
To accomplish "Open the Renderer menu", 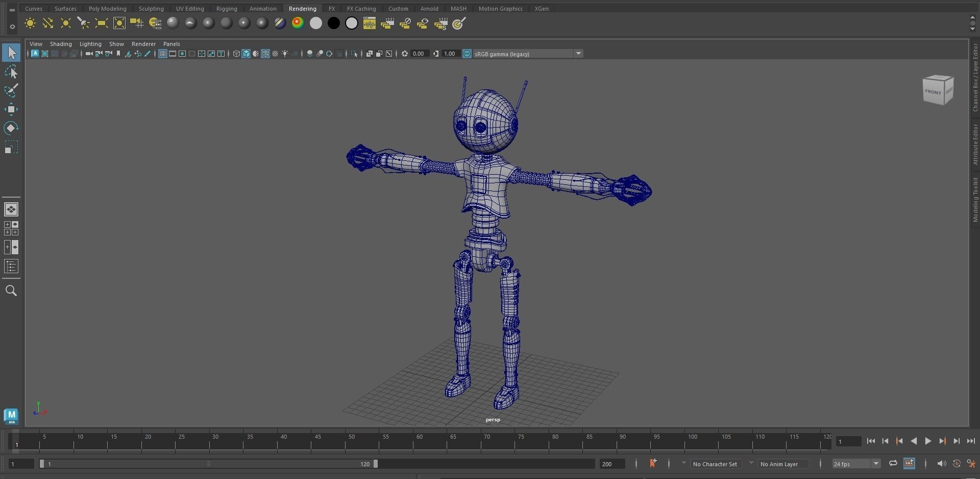I will [143, 44].
